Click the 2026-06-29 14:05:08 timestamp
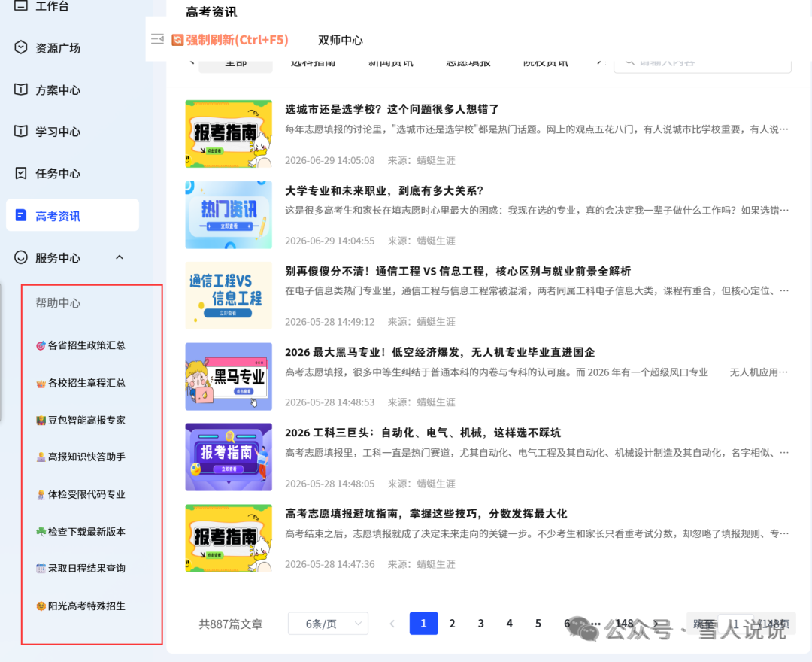This screenshot has height=662, width=812. (x=329, y=160)
